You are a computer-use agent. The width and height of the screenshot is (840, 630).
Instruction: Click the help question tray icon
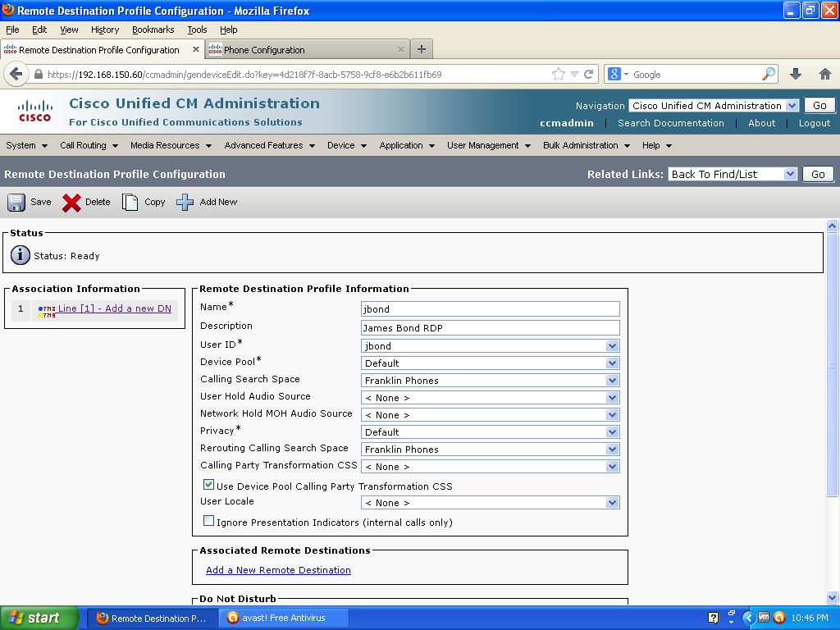tap(713, 618)
